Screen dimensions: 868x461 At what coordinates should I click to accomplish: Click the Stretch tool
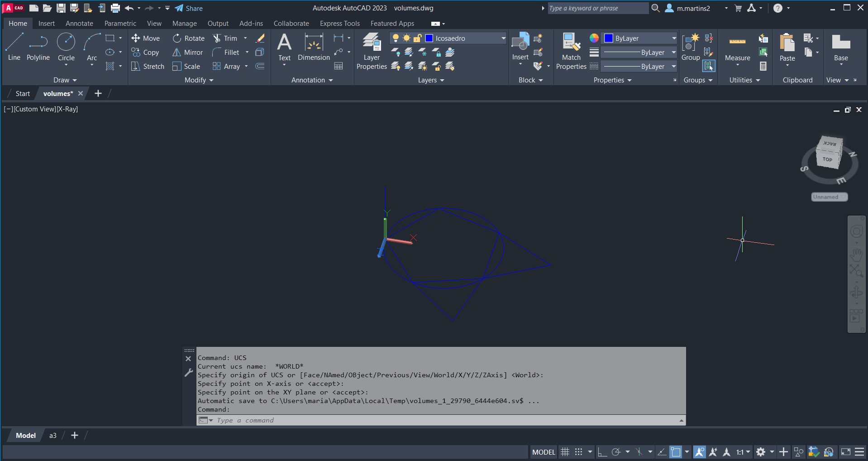click(x=148, y=67)
